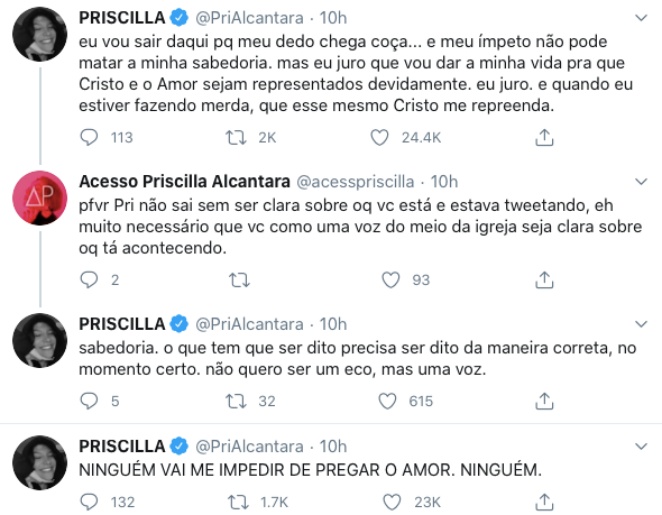Reply to the tweet with 113 replies
This screenshot has height=515, width=662.
point(90,138)
